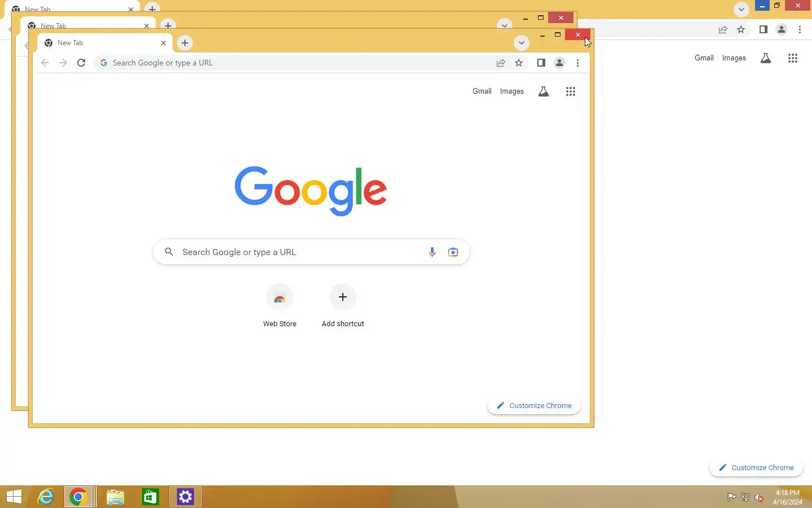Open a new tab in the rear window
This screenshot has width=812, height=508.
pos(152,8)
